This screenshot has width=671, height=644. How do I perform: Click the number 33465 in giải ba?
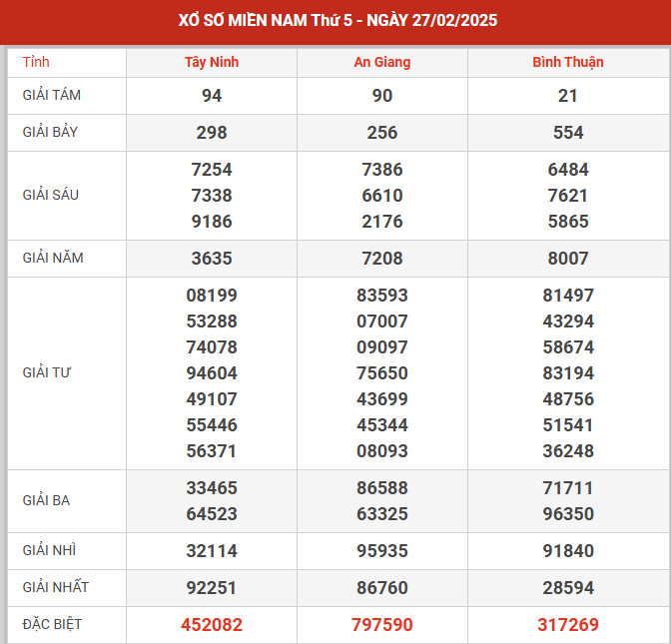pyautogui.click(x=212, y=488)
